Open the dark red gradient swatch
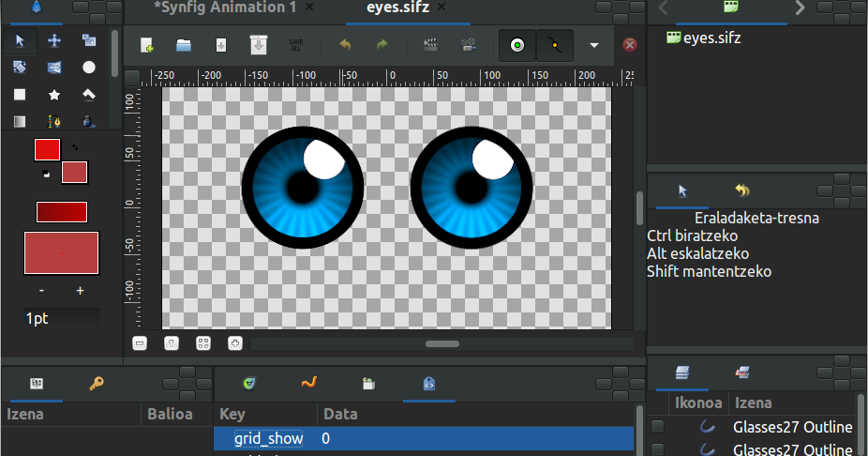868x456 pixels. pos(62,212)
